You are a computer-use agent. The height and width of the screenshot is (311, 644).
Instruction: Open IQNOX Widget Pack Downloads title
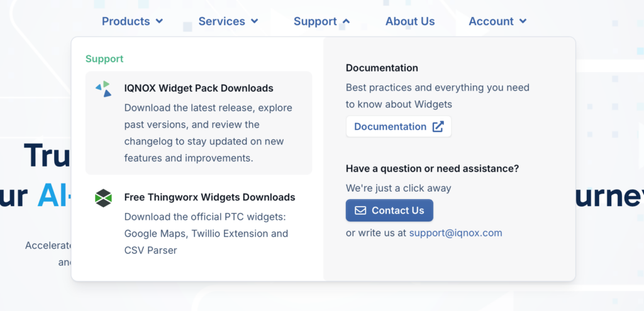coord(199,88)
